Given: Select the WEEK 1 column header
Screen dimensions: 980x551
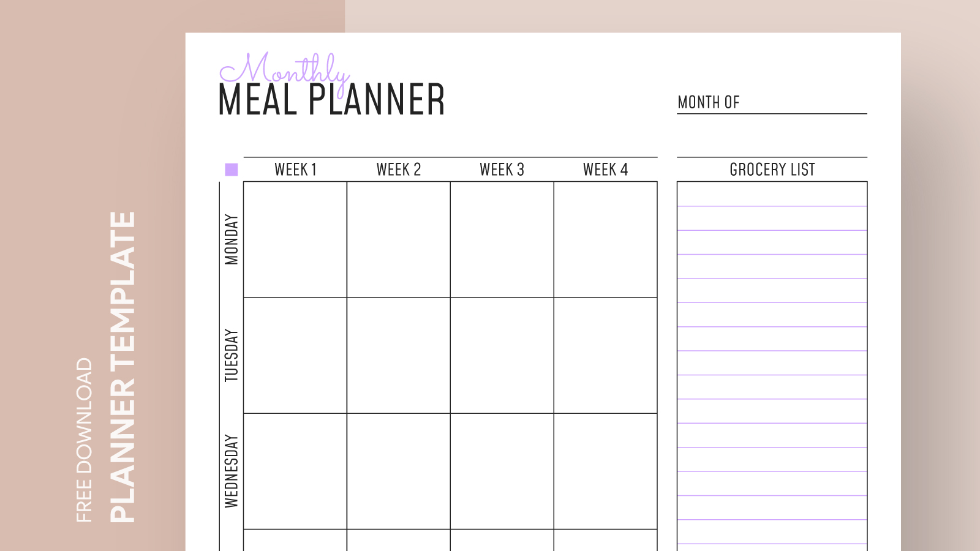Looking at the screenshot, I should click(x=295, y=170).
